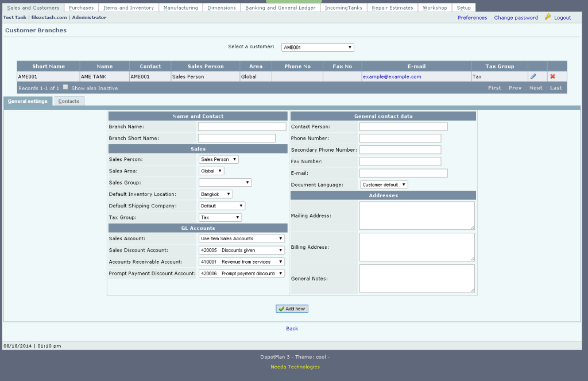Click in the General Notes textarea
This screenshot has height=381, width=588.
(417, 279)
